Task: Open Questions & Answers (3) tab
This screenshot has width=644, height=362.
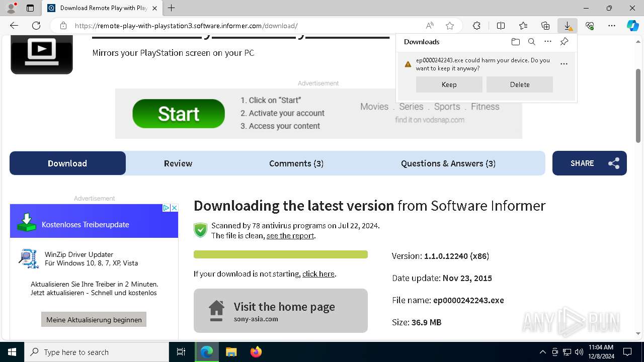Action: 448,163
